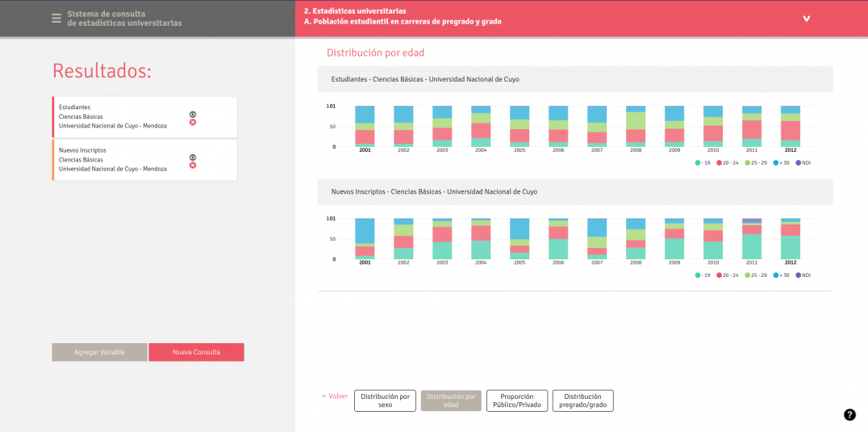
Task: Click the 2001 bar in Nuevos Inscriptos chart
Action: pyautogui.click(x=365, y=239)
